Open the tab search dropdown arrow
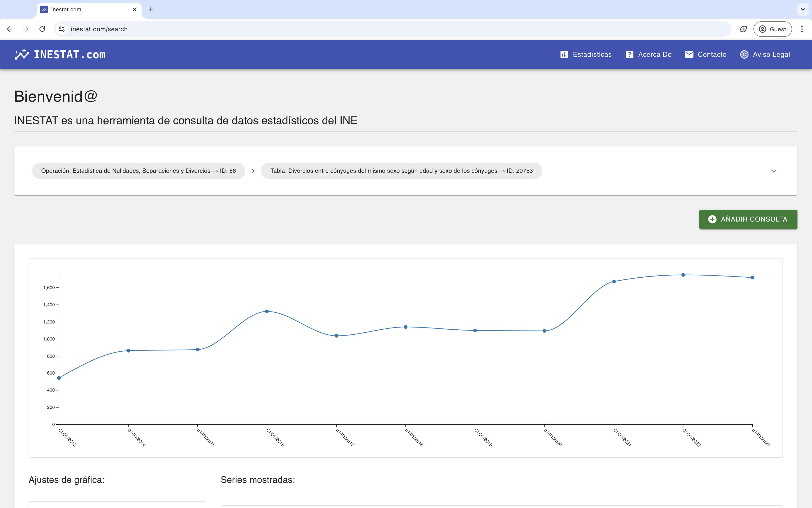The image size is (812, 508). pyautogui.click(x=803, y=9)
